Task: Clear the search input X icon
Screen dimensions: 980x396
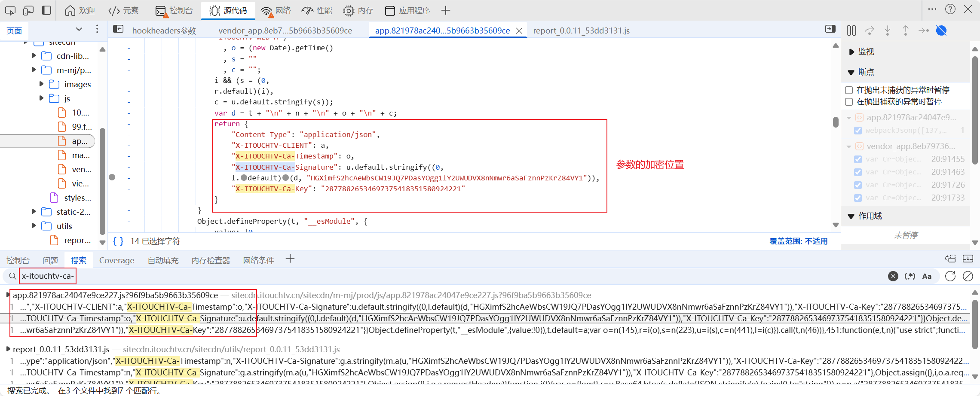Action: pyautogui.click(x=893, y=276)
